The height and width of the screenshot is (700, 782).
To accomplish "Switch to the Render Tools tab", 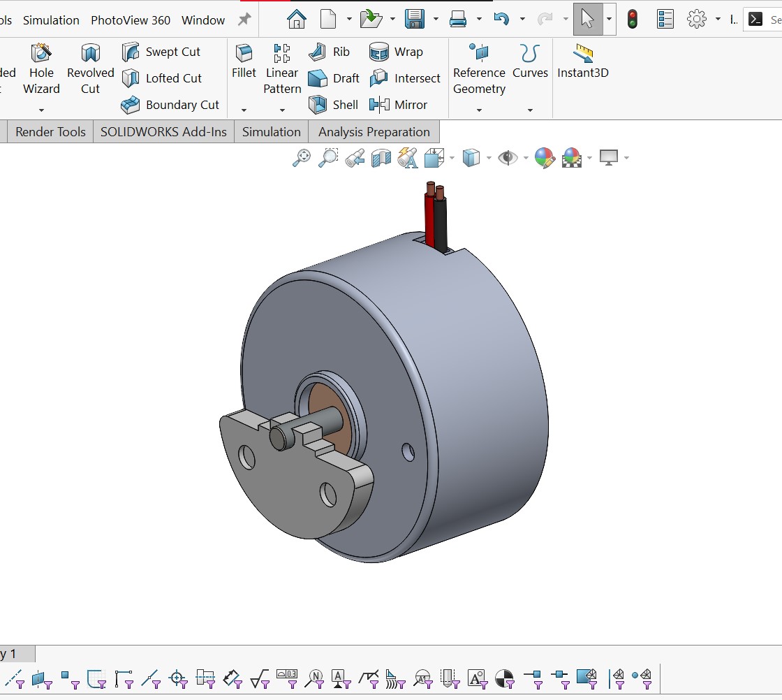I will tap(50, 132).
